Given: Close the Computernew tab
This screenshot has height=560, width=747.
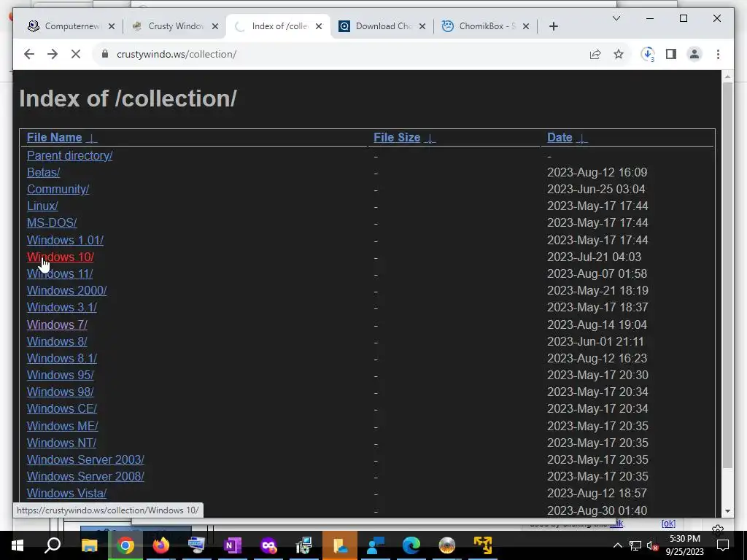Looking at the screenshot, I should coord(112,26).
